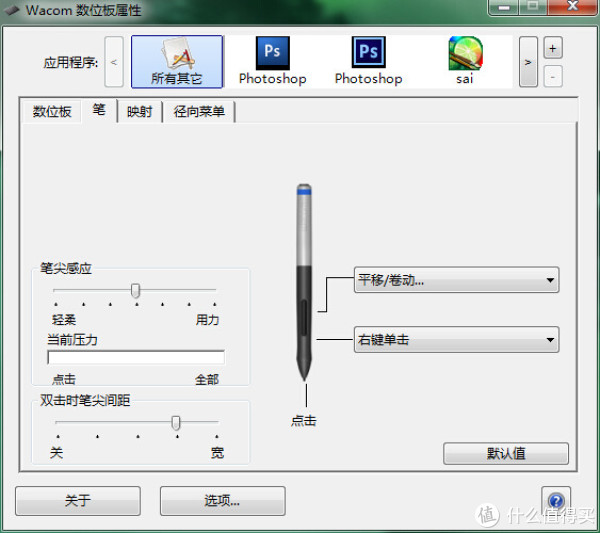Click the 全部 label below pressure bar
The width and height of the screenshot is (600, 533).
207,380
